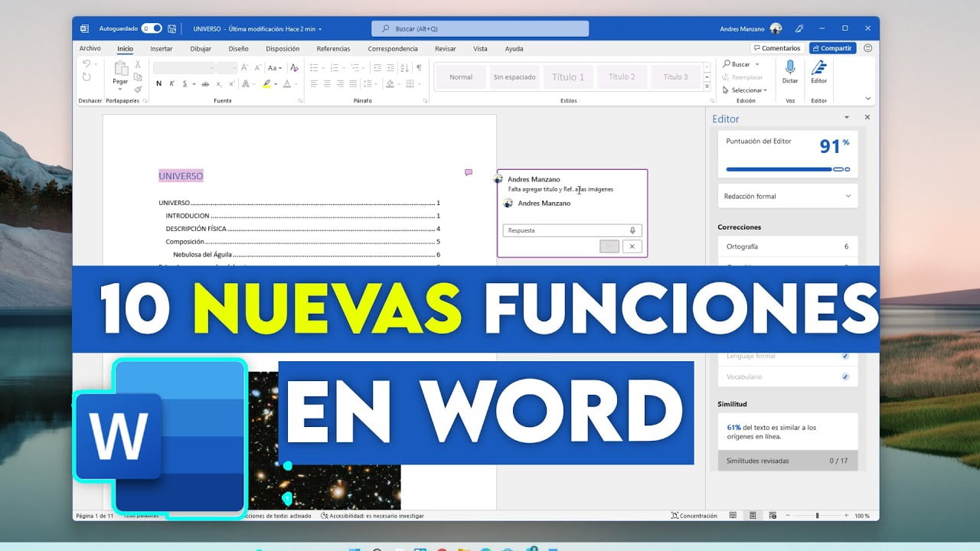980x551 pixels.
Task: Click the Pegar clipboard icon
Action: coord(120,69)
